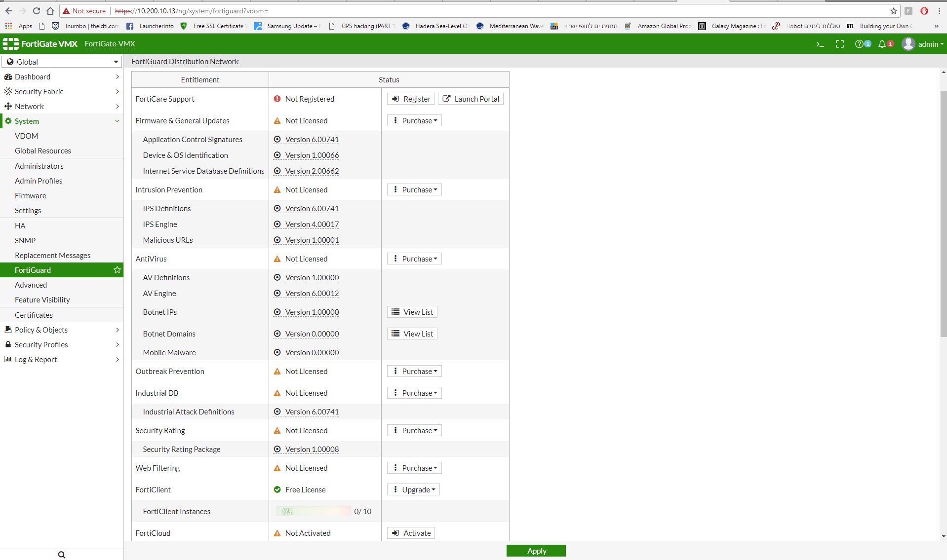This screenshot has width=947, height=560.
Task: View List of Botnet IPs
Action: 412,312
